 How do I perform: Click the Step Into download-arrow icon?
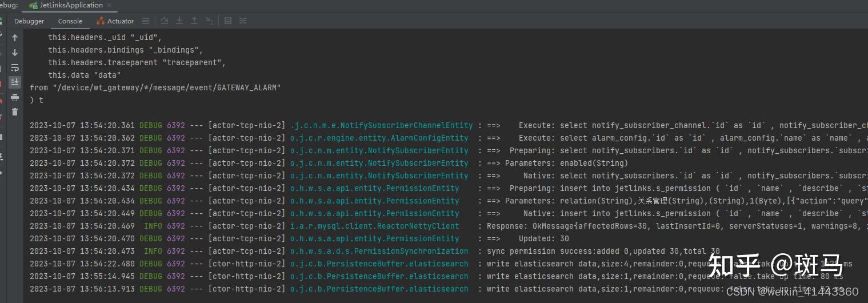[x=179, y=21]
